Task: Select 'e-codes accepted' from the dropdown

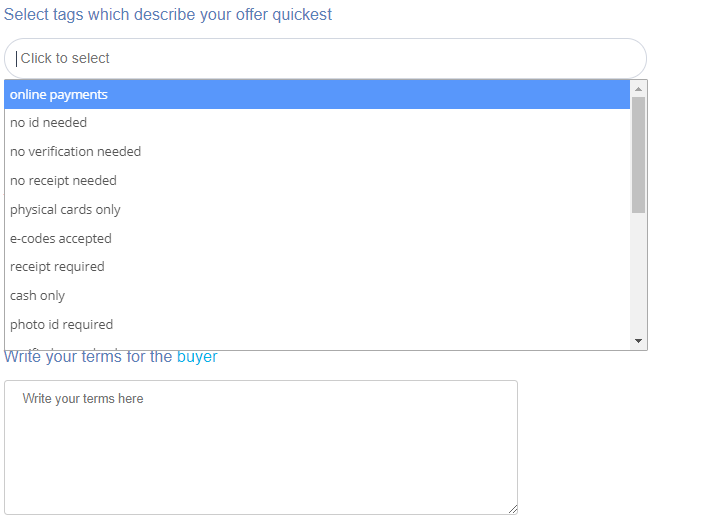Action: 61,239
